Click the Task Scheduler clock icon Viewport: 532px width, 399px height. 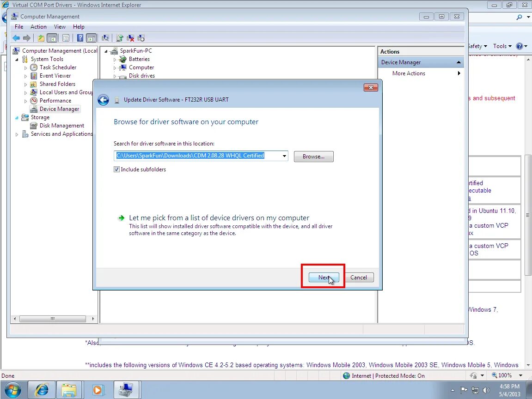34,67
